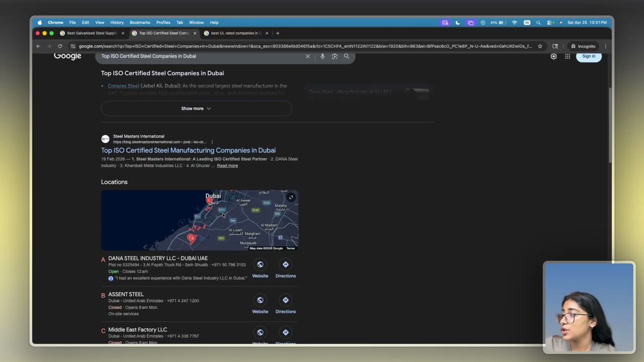The width and height of the screenshot is (644, 362).
Task: Expand the Locations map to full view
Action: click(291, 198)
